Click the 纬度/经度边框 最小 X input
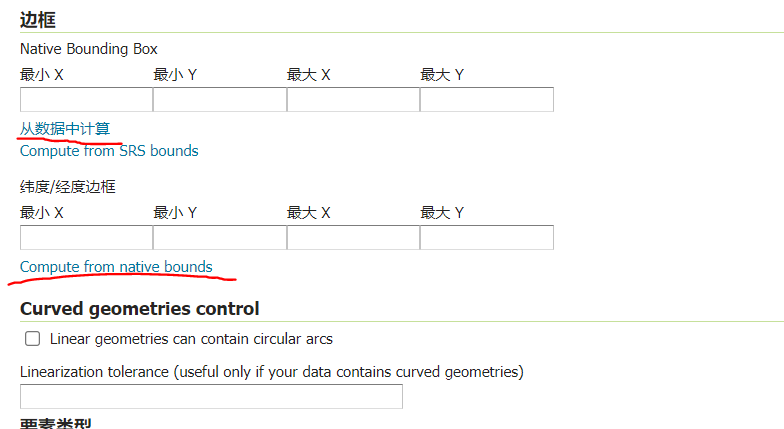Screen dimensions: 784x429 point(86,238)
